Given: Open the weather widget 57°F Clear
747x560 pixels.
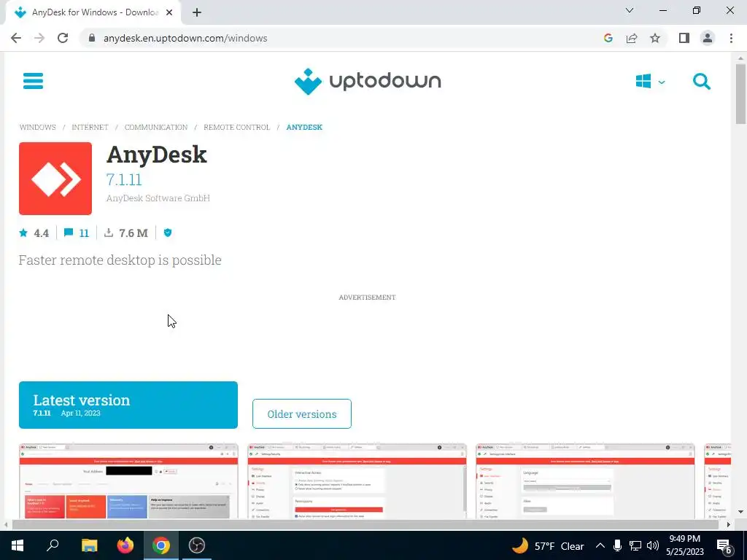Looking at the screenshot, I should 548,545.
